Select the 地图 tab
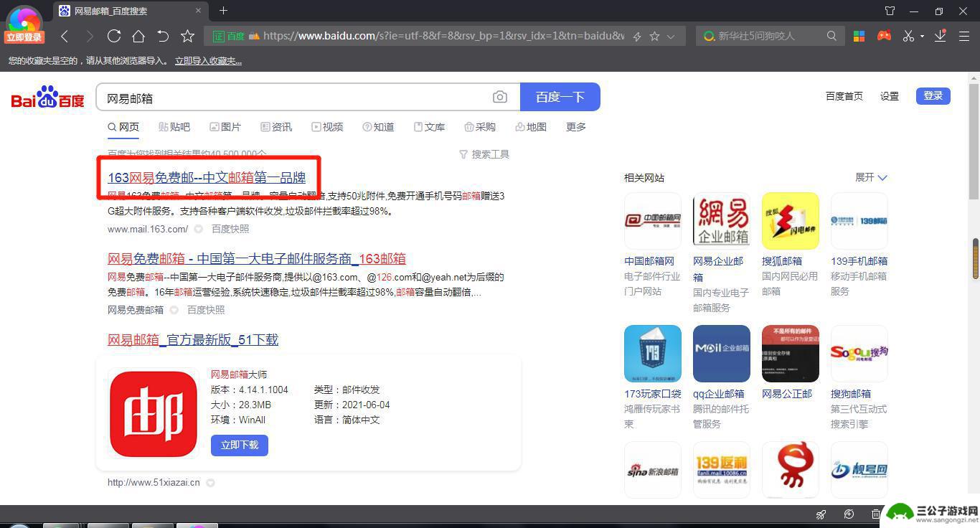 pyautogui.click(x=531, y=127)
